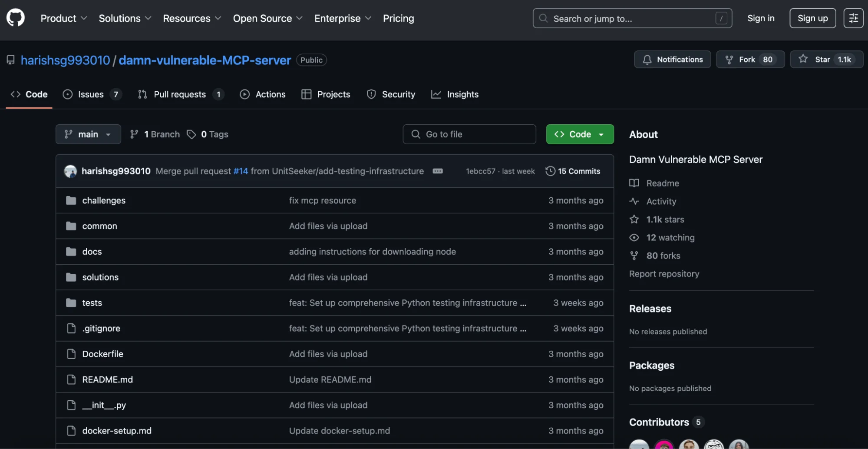
Task: Click commit hash 1ebcc57
Action: (x=480, y=171)
